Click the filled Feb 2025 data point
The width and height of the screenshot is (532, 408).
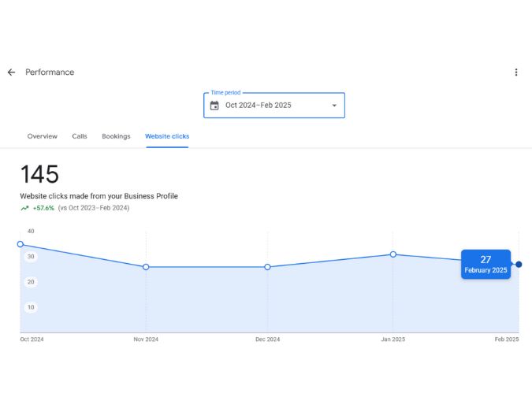tap(519, 265)
